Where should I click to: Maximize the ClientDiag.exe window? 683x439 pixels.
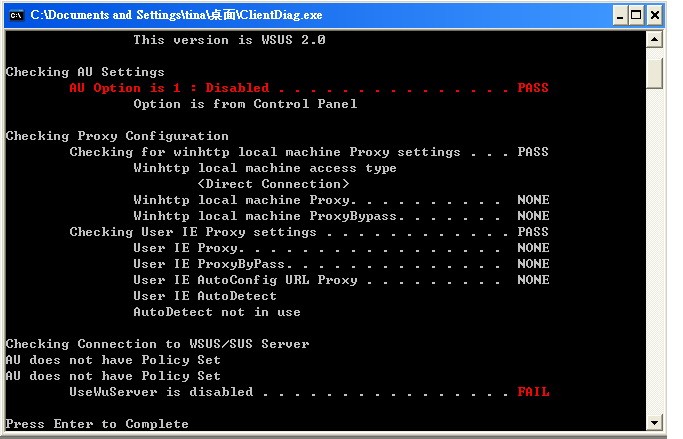[x=636, y=16]
